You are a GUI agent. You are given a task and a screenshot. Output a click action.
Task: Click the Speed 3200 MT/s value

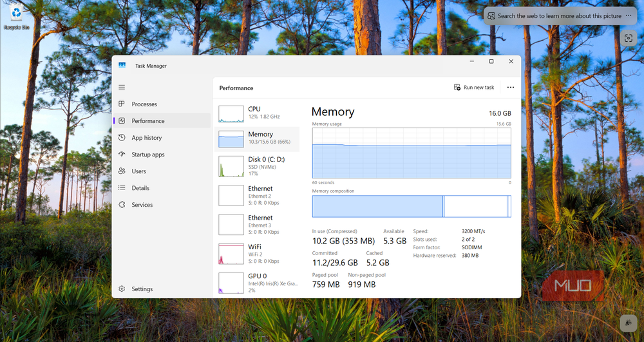[x=473, y=231]
